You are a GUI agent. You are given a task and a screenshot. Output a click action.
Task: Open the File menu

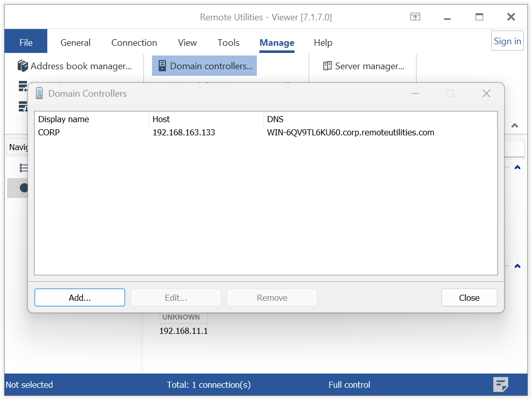(26, 43)
